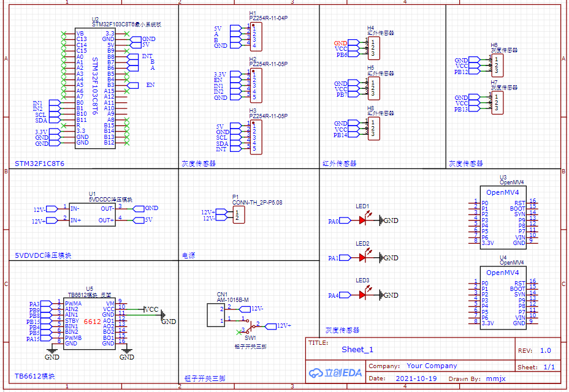Select the 'SW1' designator text

coord(250,337)
